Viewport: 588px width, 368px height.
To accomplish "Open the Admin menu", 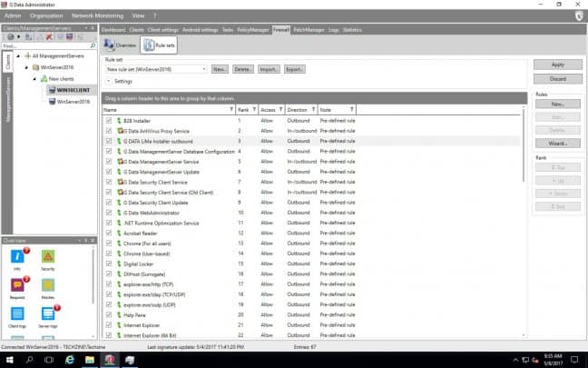I will pyautogui.click(x=13, y=15).
